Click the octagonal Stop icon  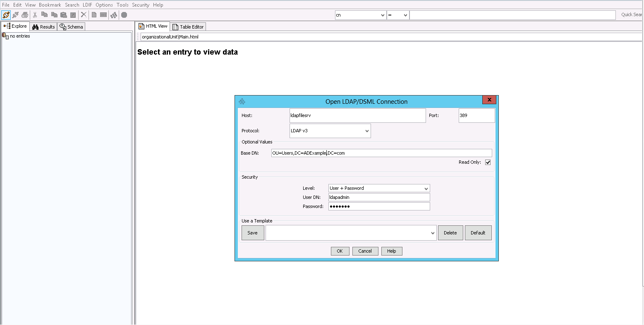[124, 15]
